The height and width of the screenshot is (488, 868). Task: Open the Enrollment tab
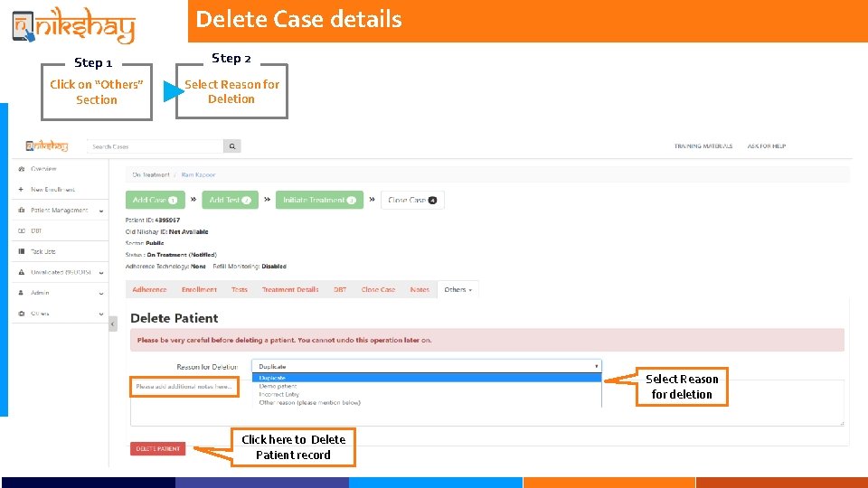click(x=199, y=289)
